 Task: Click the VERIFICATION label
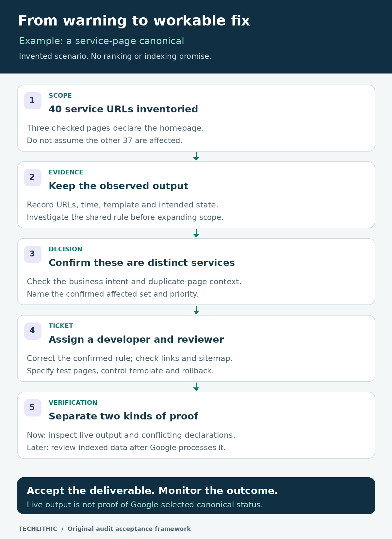point(73,403)
